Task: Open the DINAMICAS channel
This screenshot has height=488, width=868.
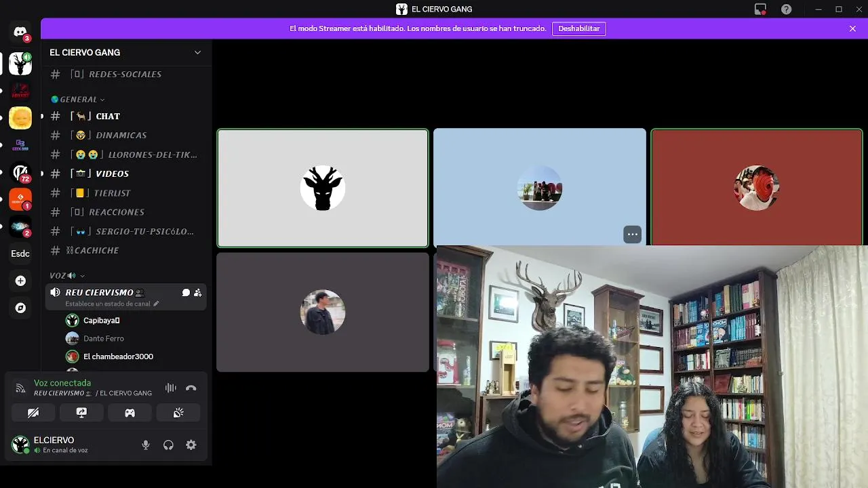Action: (126, 135)
